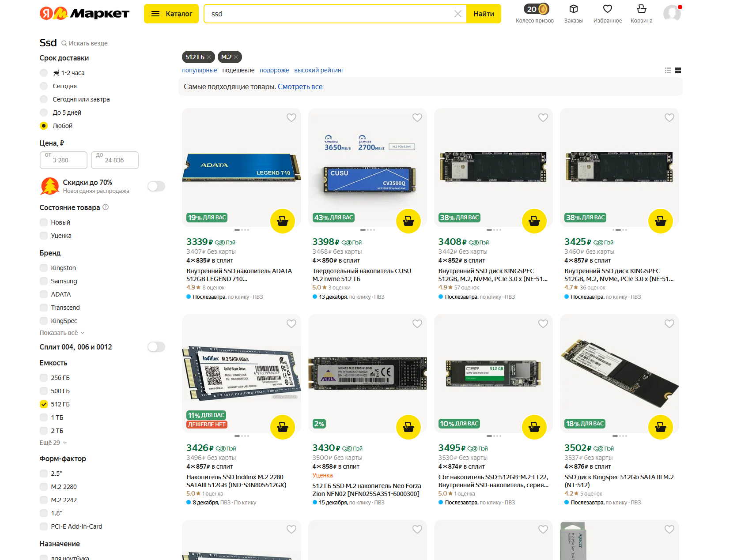Add Cbr SSD-512GB to cart
This screenshot has height=560, width=741.
(x=534, y=427)
